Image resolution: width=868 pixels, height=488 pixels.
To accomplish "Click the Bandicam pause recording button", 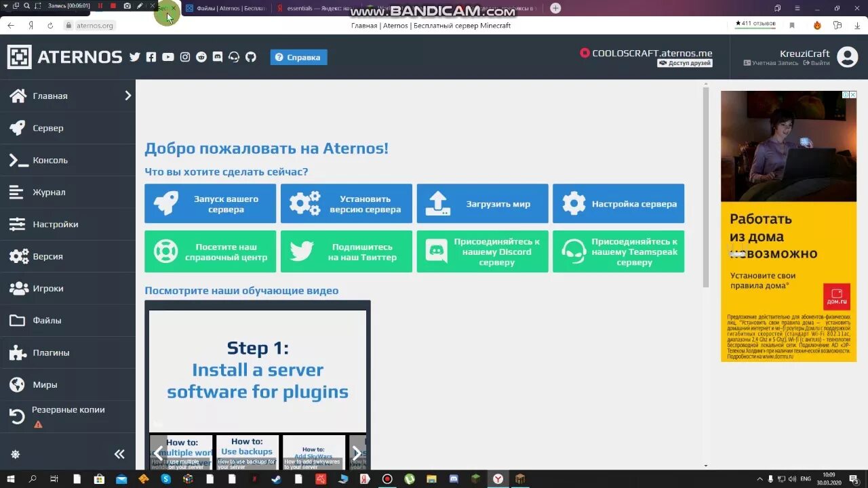I will [x=100, y=6].
